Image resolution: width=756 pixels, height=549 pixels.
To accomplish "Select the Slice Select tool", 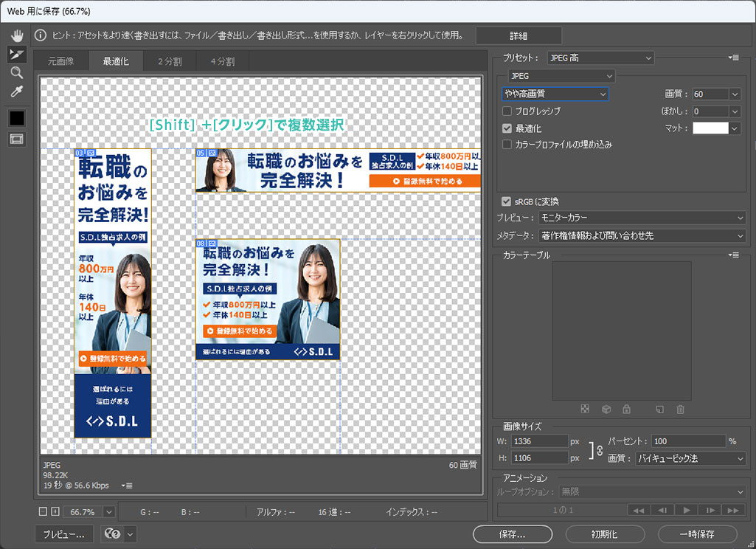I will click(16, 54).
